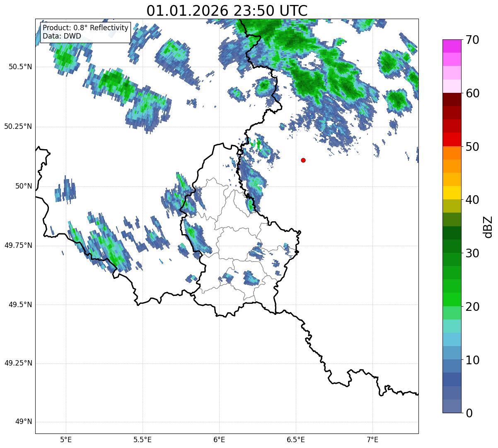Click the longitude label 5.5°E
The image size is (498, 448).
(x=143, y=439)
